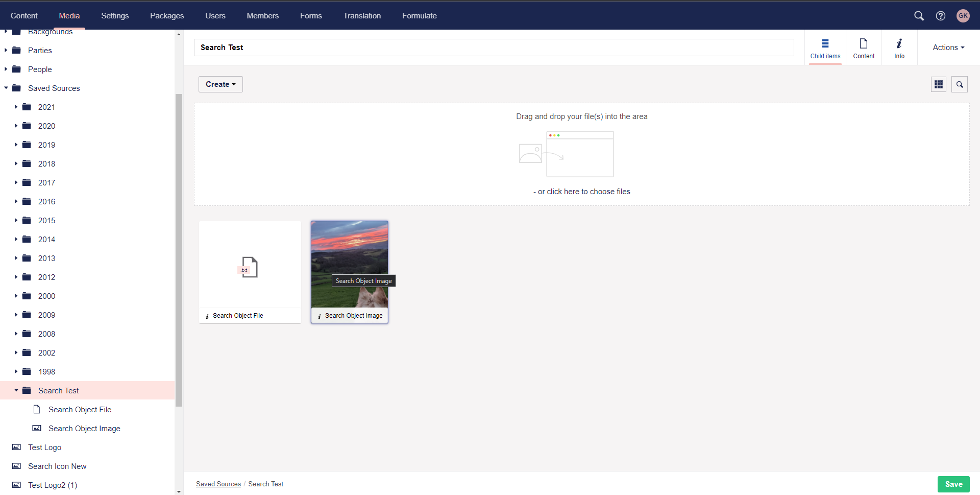The height and width of the screenshot is (495, 980).
Task: Open Search Object Image from the tree
Action: point(84,428)
